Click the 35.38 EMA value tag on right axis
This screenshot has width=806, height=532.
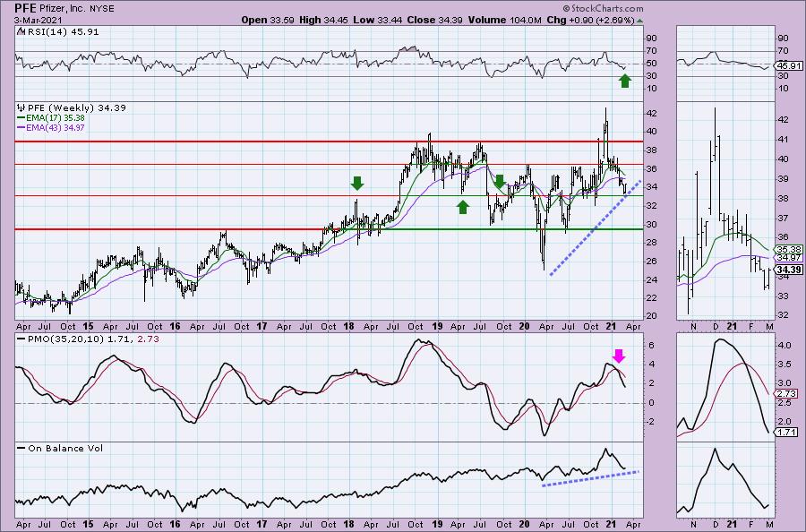coord(787,249)
